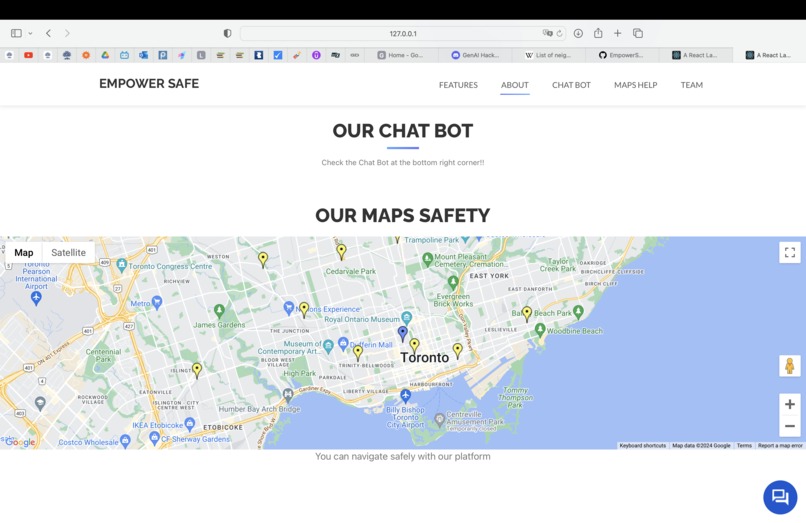Open the Share menu icon
The height and width of the screenshot is (523, 806).
click(x=598, y=33)
